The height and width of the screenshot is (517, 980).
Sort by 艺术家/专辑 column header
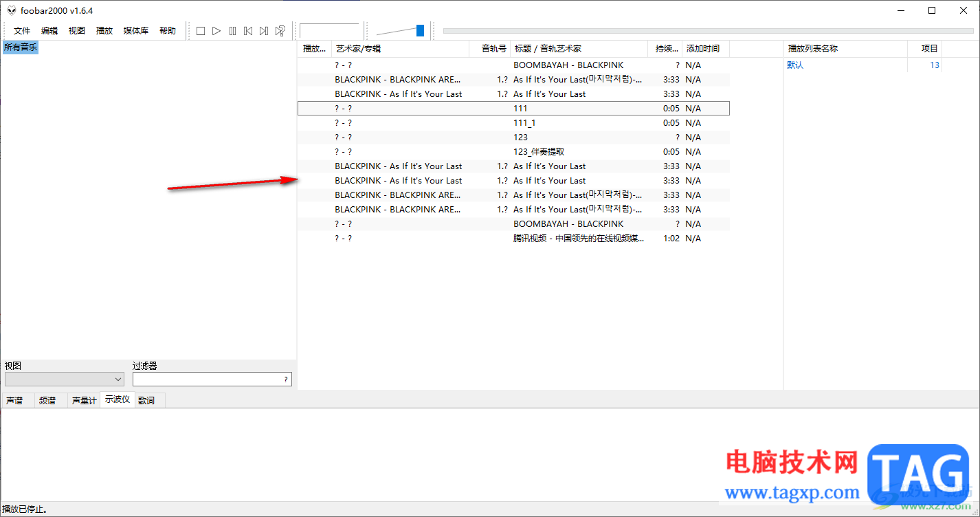pos(400,49)
